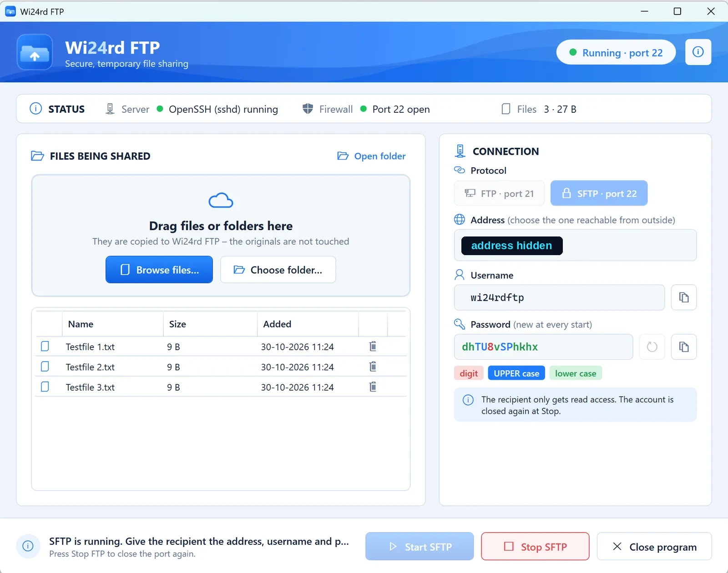Select the FTP port 21 protocol
The height and width of the screenshot is (573, 728).
499,193
